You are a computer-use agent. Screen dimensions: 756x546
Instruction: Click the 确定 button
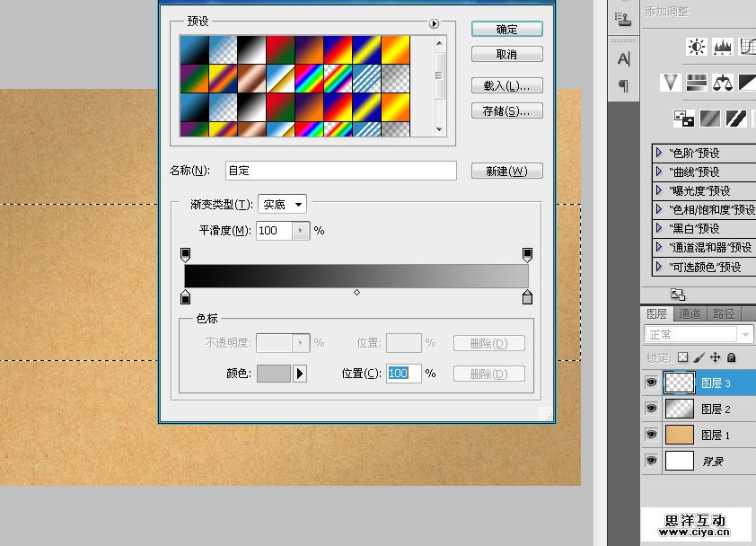506,30
